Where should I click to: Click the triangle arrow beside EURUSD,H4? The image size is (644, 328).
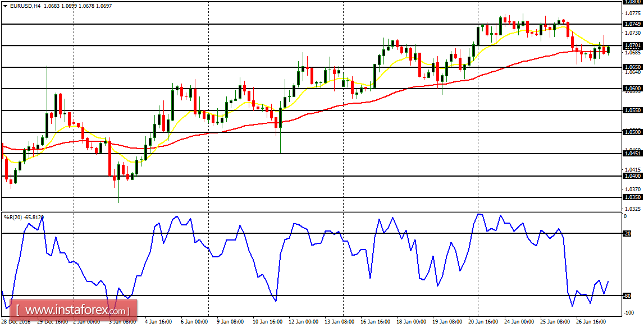tap(6, 6)
